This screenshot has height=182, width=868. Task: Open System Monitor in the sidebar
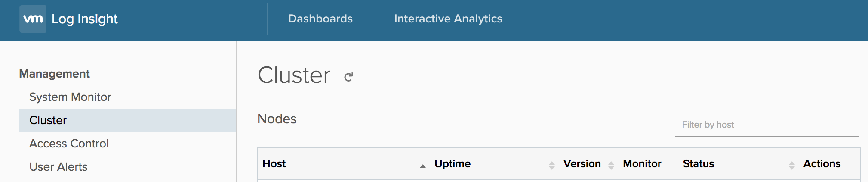70,97
